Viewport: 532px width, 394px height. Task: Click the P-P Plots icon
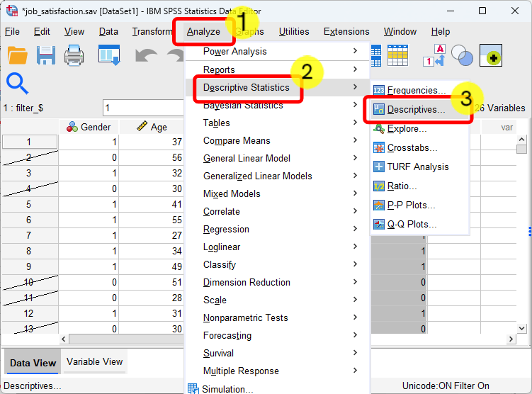click(379, 206)
